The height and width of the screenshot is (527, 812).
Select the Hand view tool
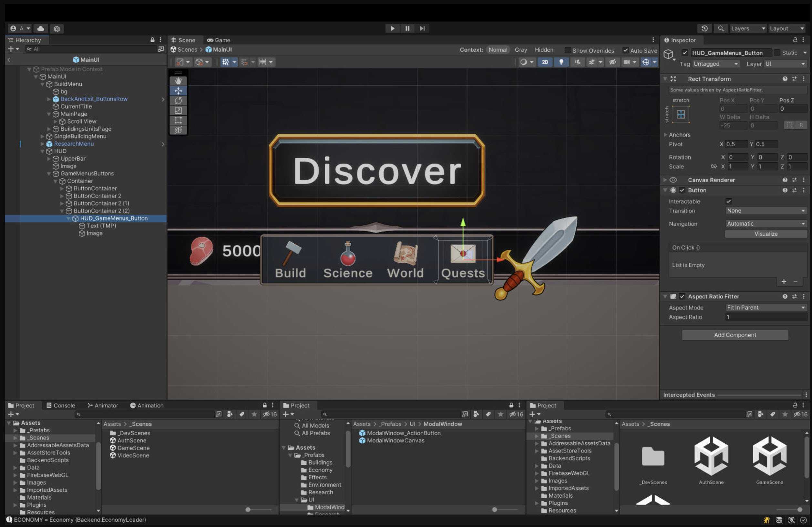click(x=178, y=81)
